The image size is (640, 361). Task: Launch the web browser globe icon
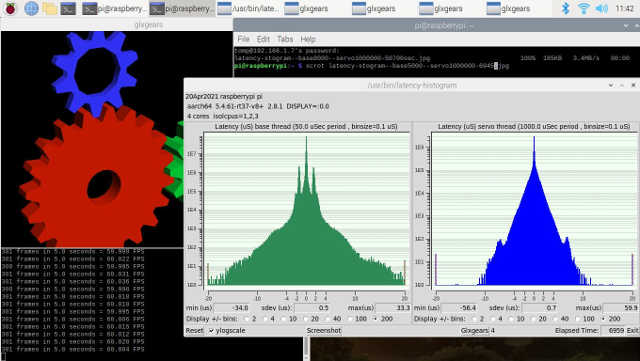pos(31,8)
